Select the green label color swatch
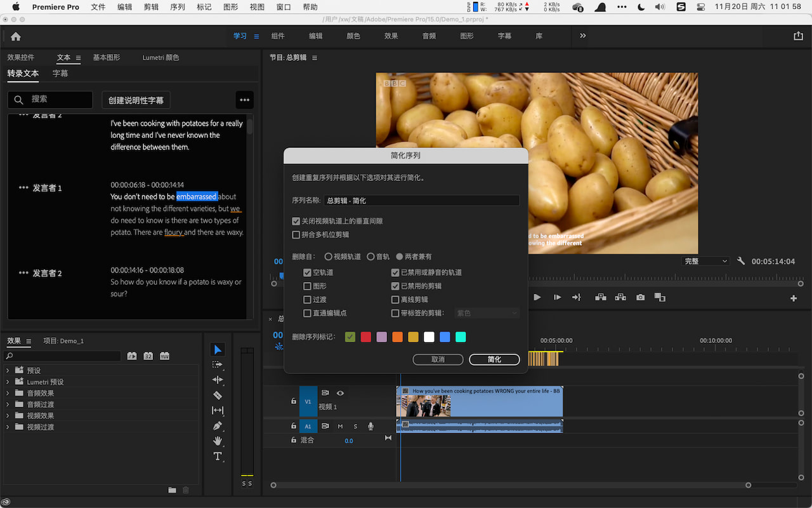 pos(350,337)
